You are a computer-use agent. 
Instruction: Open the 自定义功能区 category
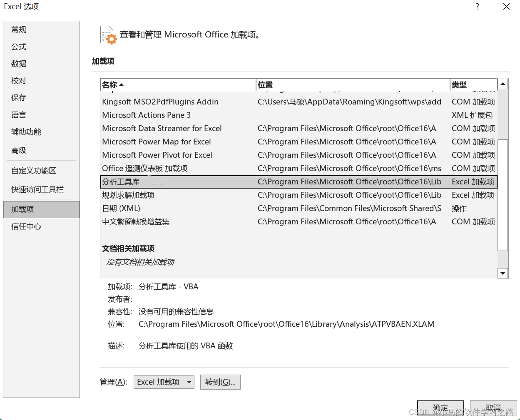(41, 171)
